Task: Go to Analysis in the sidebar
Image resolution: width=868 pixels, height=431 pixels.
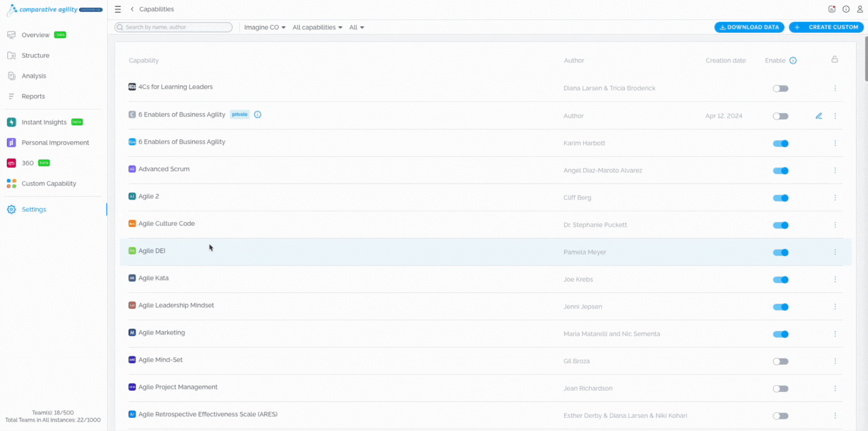Action: 34,76
